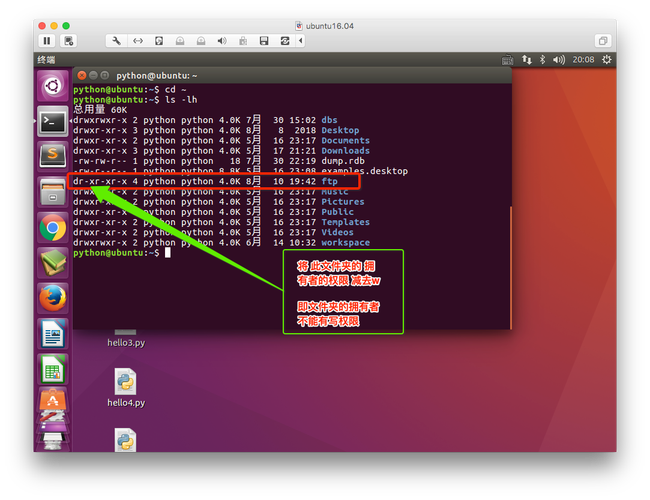Open the 20:08 clock menu
This screenshot has width=650, height=500.
(x=583, y=60)
